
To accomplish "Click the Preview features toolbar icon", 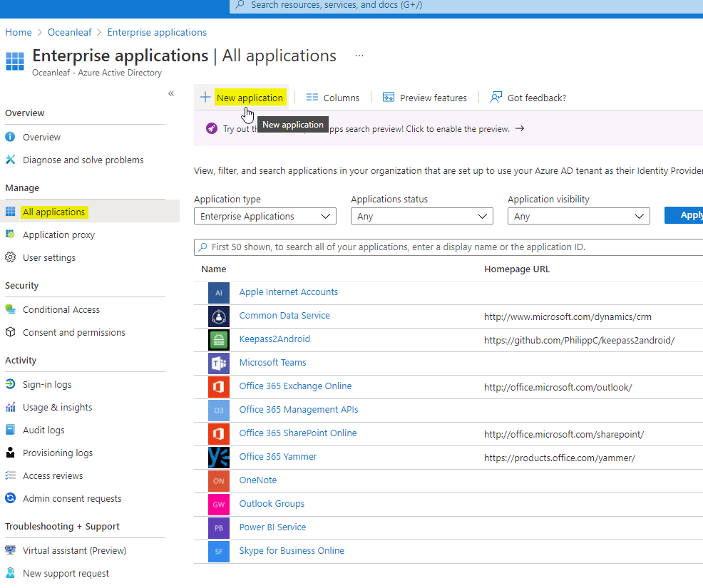I will (388, 97).
